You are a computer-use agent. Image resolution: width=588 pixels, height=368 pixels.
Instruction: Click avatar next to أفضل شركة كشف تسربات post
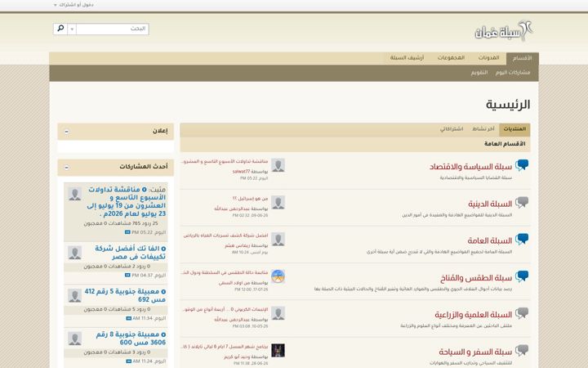pos(278,239)
